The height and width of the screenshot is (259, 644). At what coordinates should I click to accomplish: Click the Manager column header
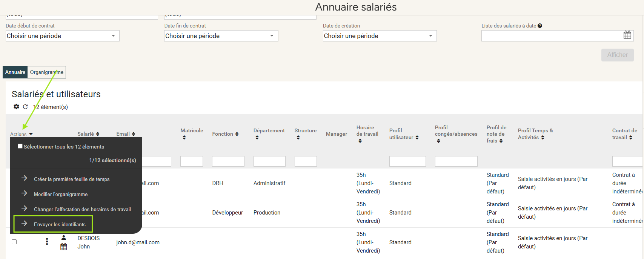click(337, 134)
